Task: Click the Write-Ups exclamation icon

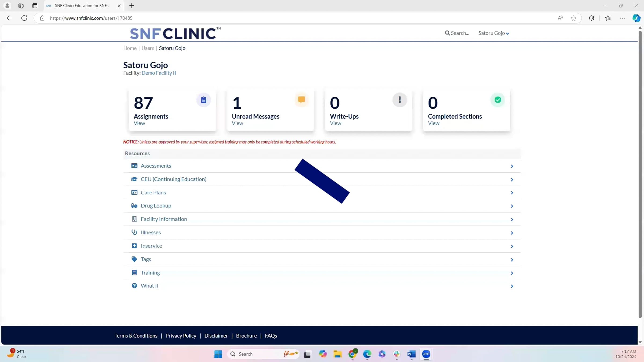Action: click(400, 100)
